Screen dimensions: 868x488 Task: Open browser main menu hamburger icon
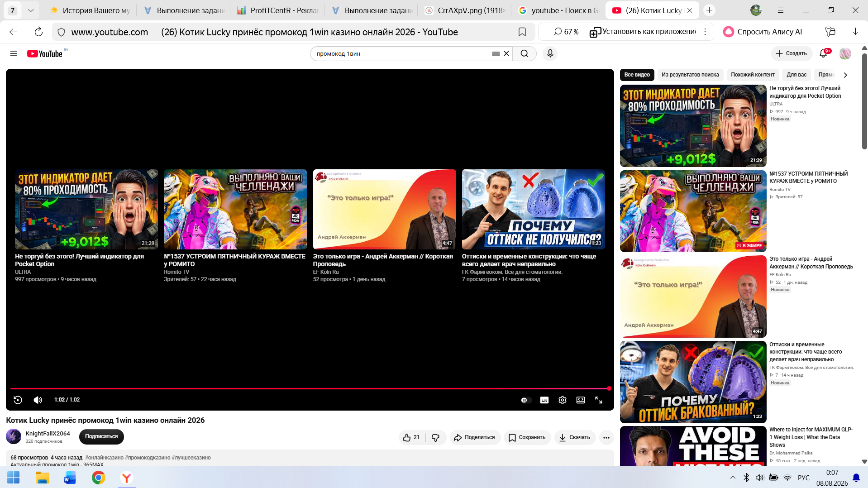(x=781, y=10)
